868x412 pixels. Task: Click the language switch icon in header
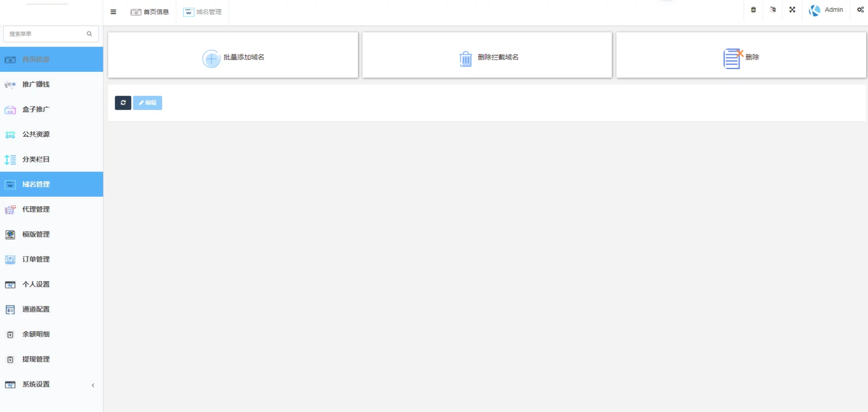point(773,10)
